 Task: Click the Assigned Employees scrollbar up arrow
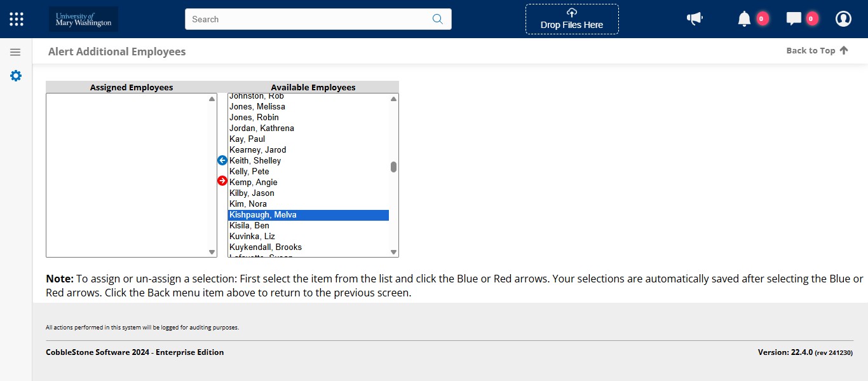click(x=212, y=99)
